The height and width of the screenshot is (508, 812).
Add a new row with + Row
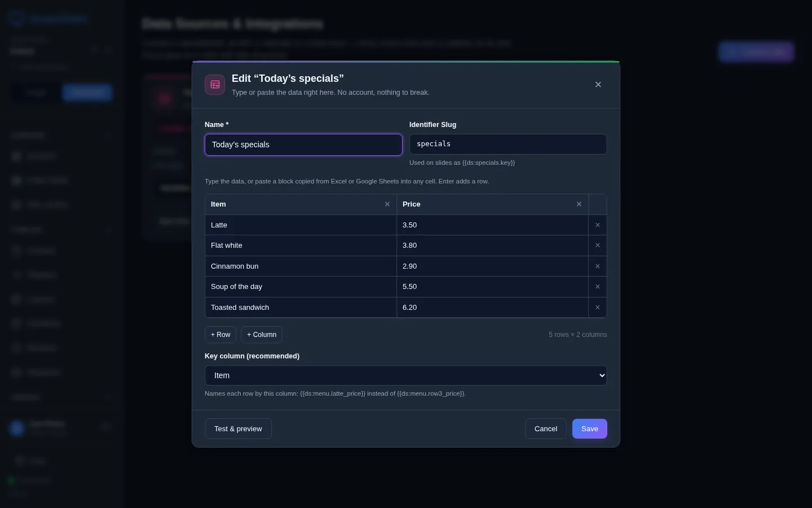[x=220, y=335]
